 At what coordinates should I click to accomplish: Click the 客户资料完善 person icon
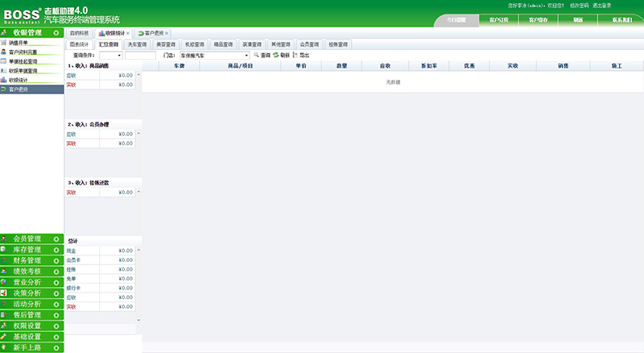coord(4,52)
